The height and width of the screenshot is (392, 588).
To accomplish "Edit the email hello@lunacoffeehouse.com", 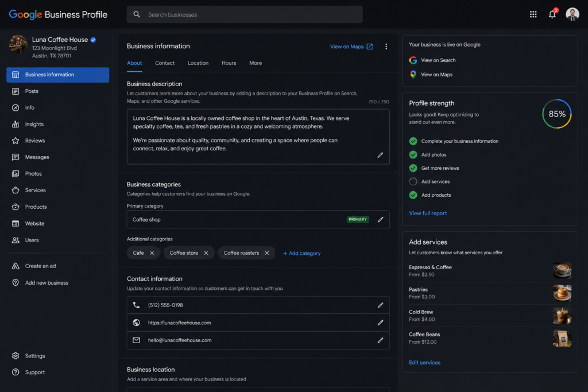I will pos(380,340).
